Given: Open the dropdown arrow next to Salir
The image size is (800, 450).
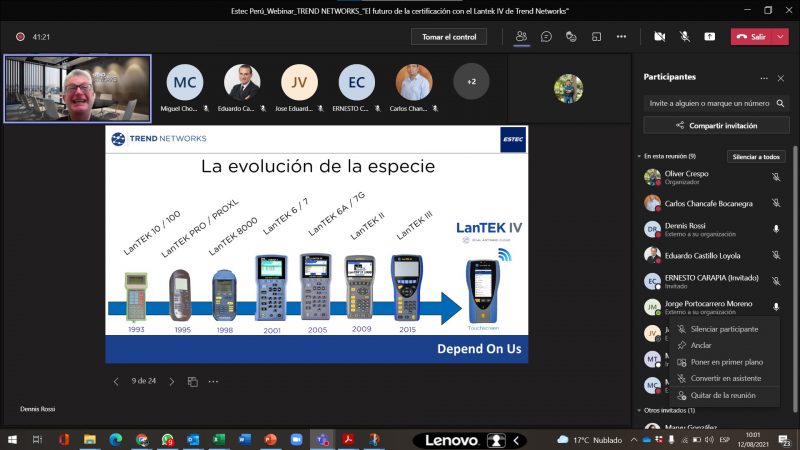Looking at the screenshot, I should 779,36.
